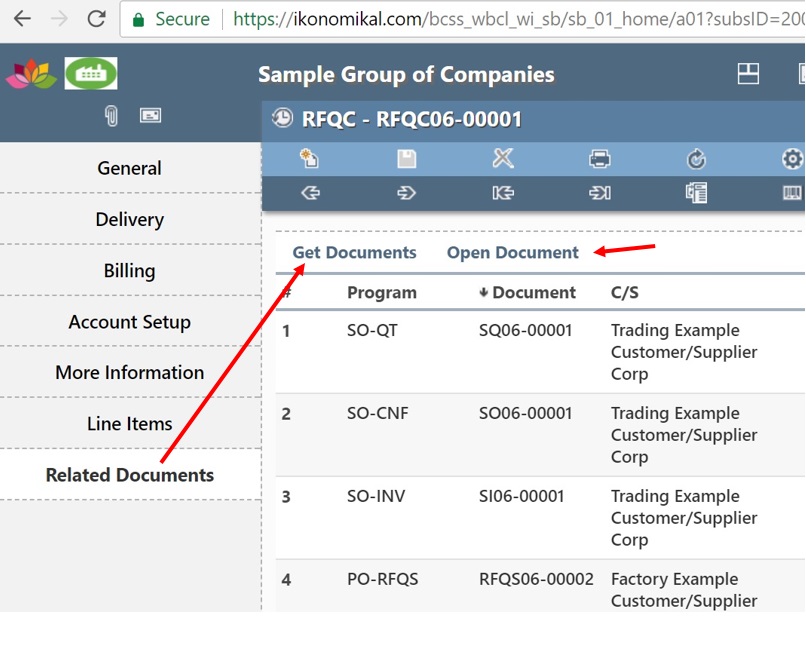Click the delete X icon in toolbar

(503, 158)
